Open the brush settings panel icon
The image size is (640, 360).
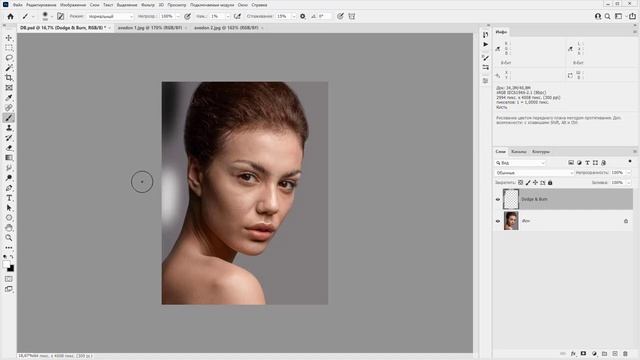point(60,16)
